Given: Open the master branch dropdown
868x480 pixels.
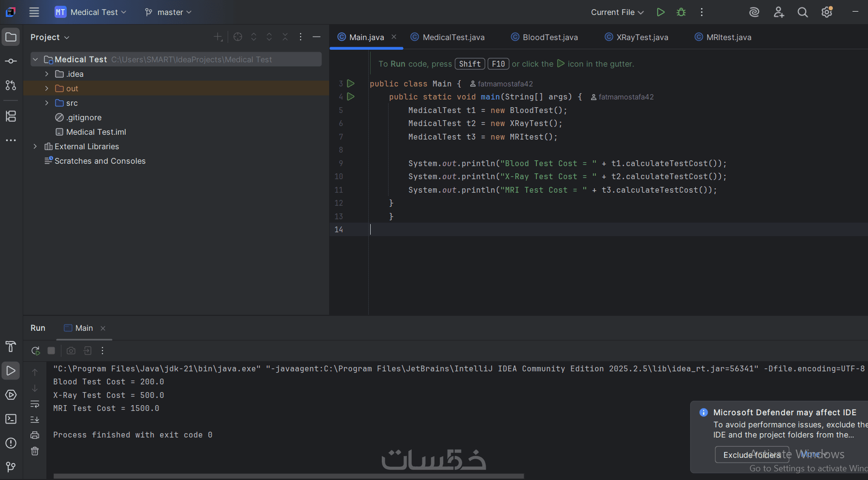Looking at the screenshot, I should [168, 12].
